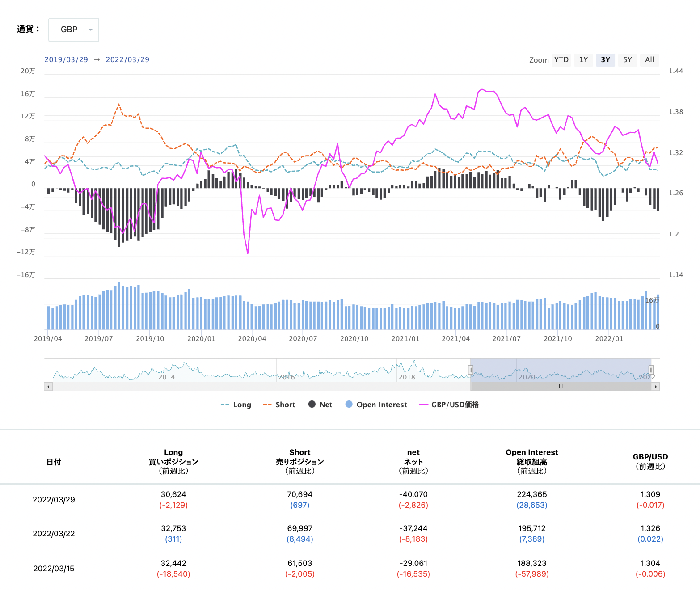This screenshot has width=700, height=590.
Task: Click the navigator 2014 label
Action: (x=166, y=377)
